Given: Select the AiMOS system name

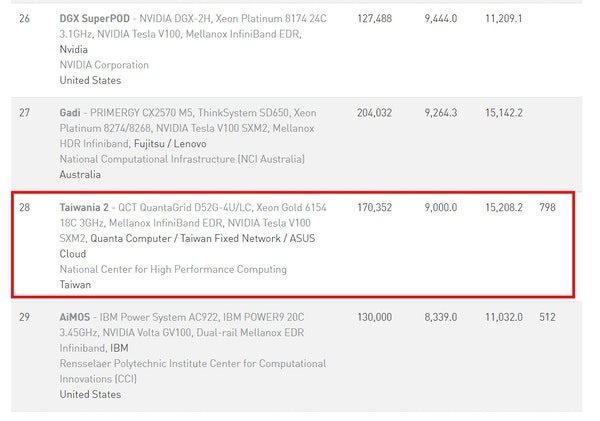Looking at the screenshot, I should coord(75,317).
